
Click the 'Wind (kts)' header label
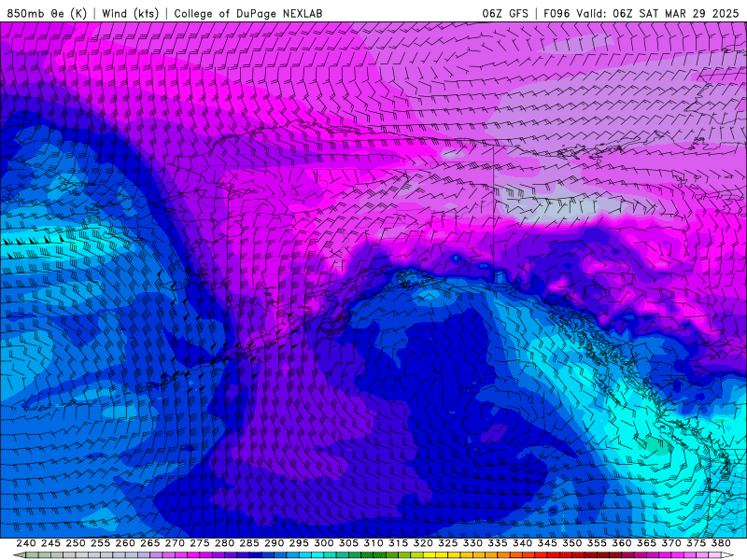[x=131, y=13]
